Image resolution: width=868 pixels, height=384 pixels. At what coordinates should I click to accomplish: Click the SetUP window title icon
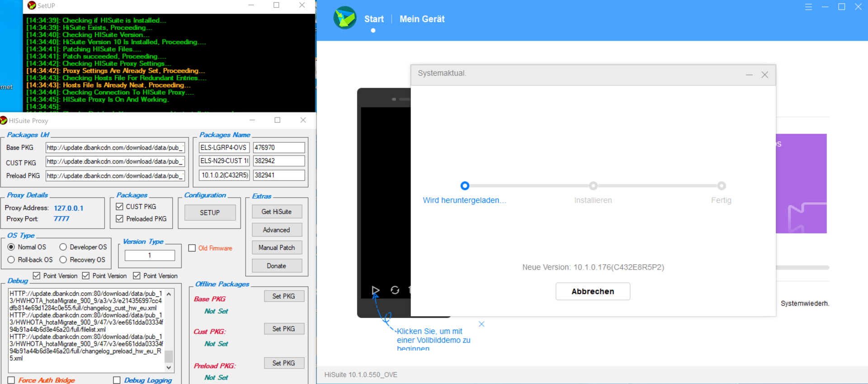click(32, 5)
